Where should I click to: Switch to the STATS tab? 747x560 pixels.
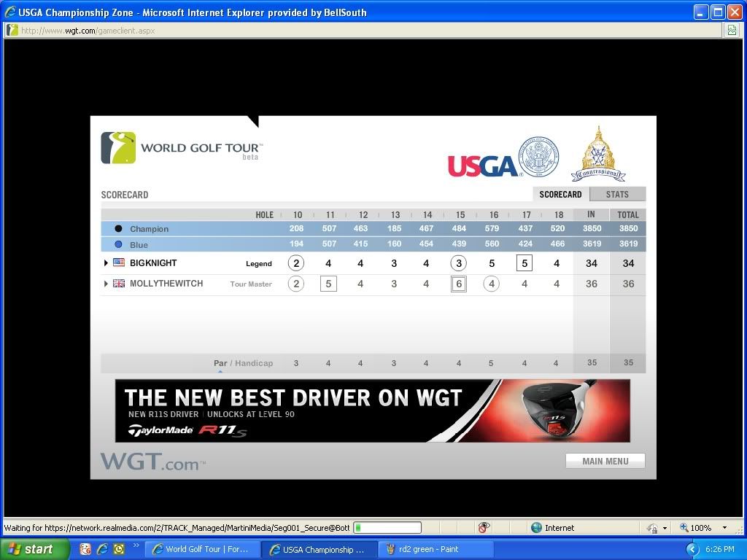coord(617,195)
